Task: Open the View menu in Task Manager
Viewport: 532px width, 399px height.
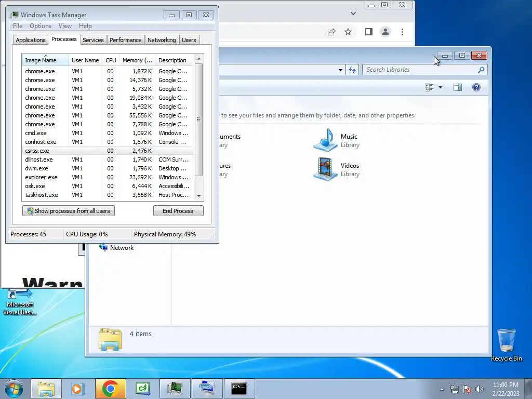Action: 65,26
